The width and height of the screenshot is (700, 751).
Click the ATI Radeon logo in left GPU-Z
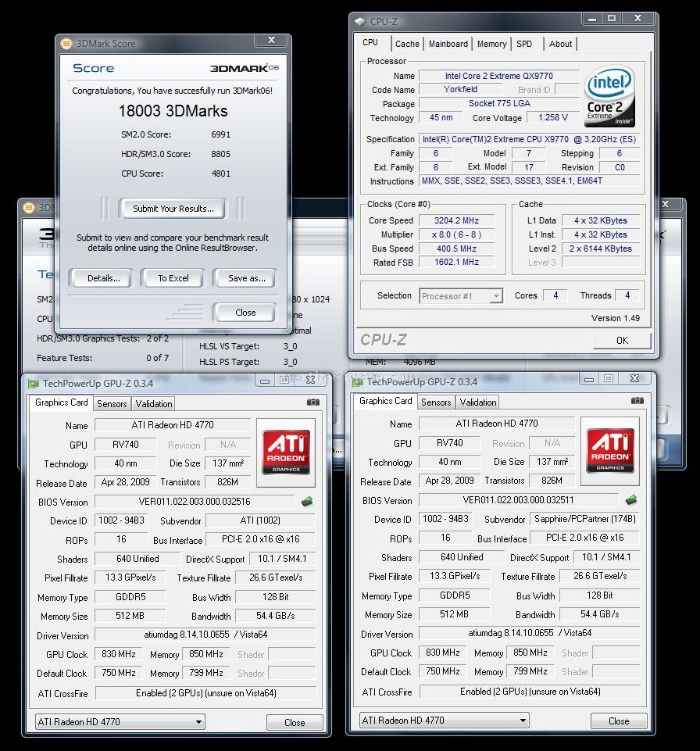[x=286, y=451]
